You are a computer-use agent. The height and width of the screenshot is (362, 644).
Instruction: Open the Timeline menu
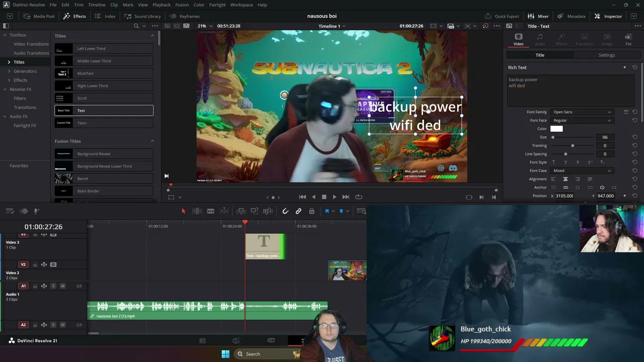click(x=97, y=5)
